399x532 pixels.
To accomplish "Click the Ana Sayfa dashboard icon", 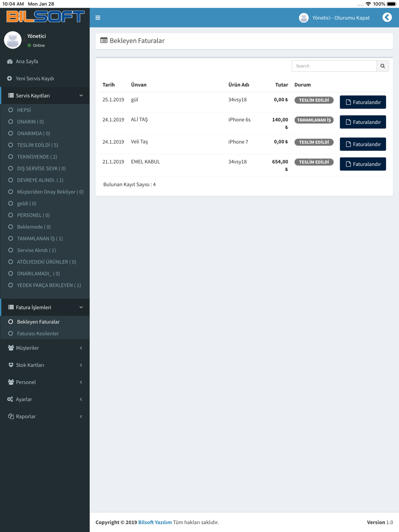I will [10, 61].
